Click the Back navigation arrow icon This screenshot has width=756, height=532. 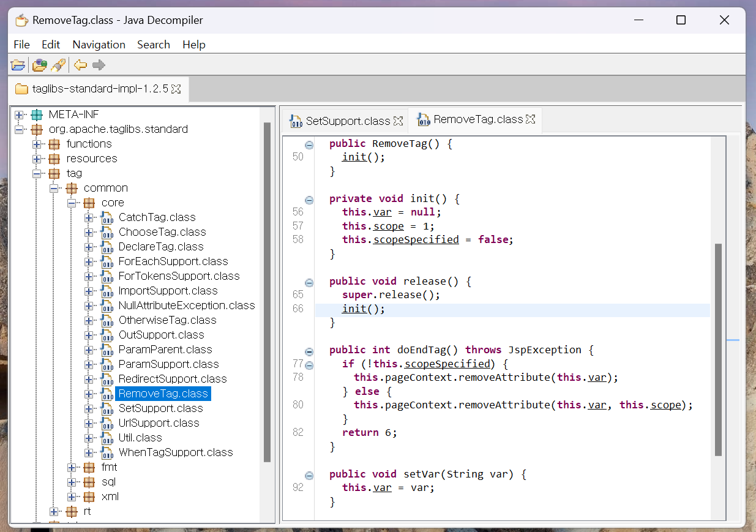[x=80, y=65]
